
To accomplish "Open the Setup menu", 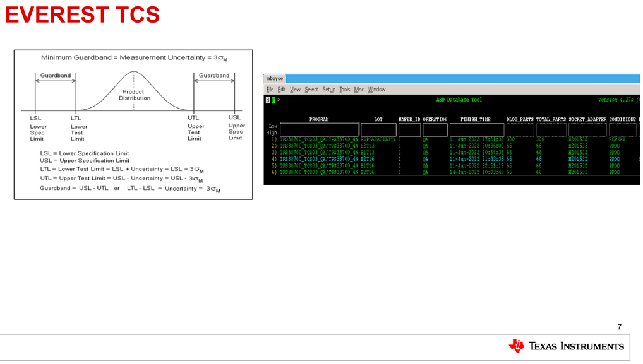I will coord(328,90).
